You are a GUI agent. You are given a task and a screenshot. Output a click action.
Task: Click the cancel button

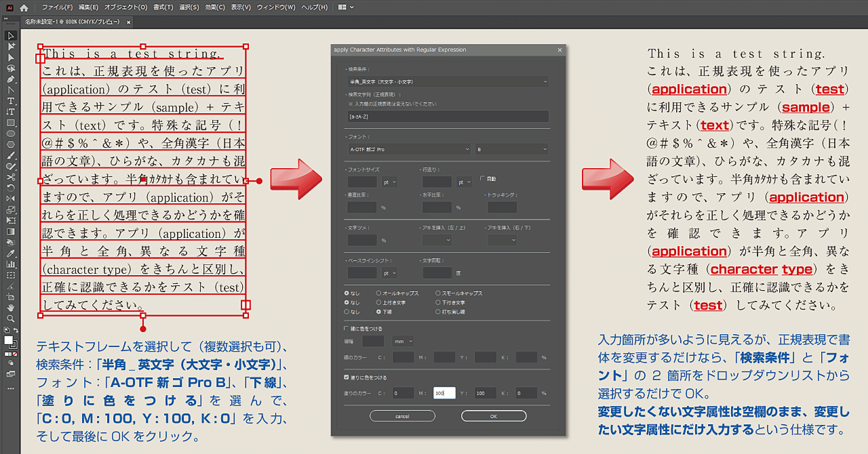coord(403,415)
